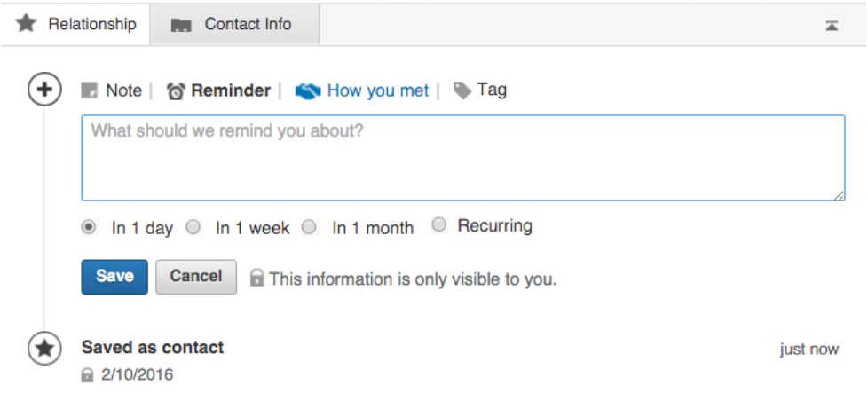
Task: Click the star icon beside Saved as contact
Action: click(x=44, y=348)
